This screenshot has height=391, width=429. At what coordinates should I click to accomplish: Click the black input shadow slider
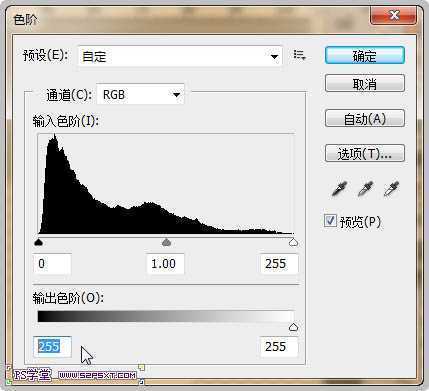tap(39, 242)
